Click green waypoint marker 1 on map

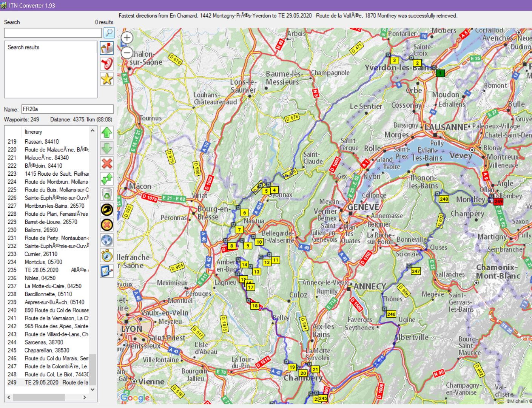click(x=440, y=73)
